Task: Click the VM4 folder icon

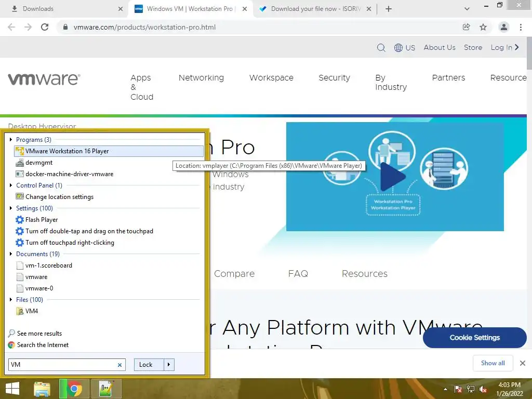Action: pos(20,311)
